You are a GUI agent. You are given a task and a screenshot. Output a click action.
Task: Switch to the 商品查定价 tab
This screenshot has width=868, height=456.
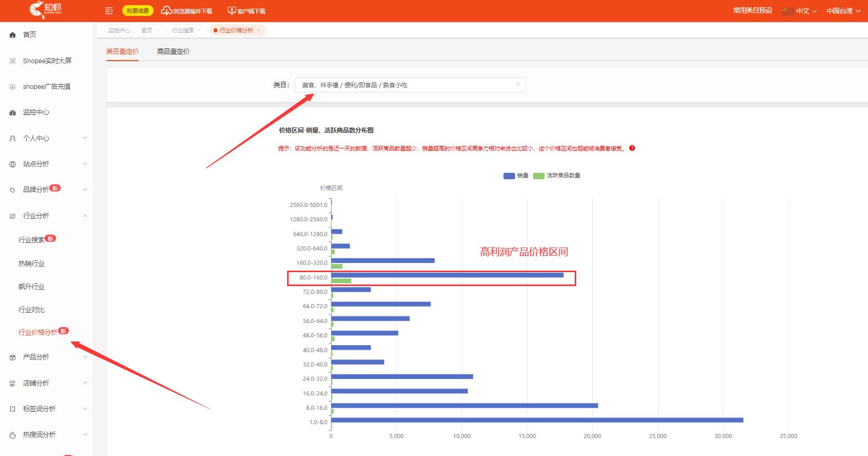tap(174, 51)
